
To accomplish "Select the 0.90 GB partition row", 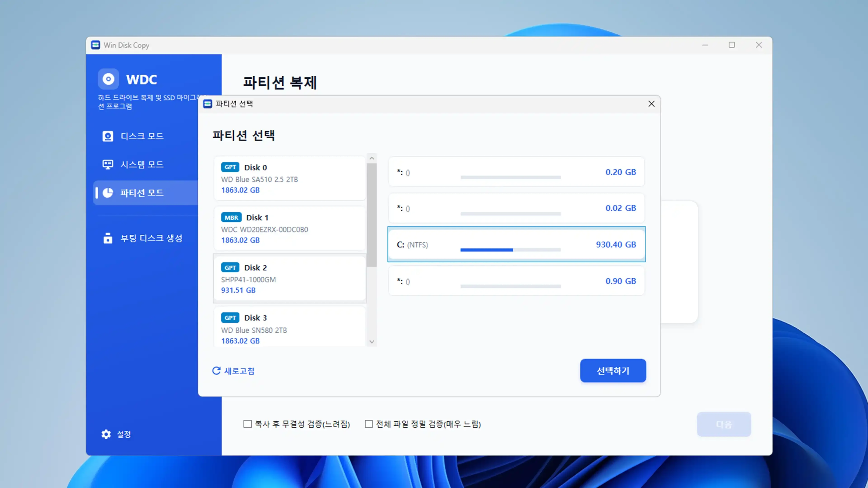I will [516, 281].
